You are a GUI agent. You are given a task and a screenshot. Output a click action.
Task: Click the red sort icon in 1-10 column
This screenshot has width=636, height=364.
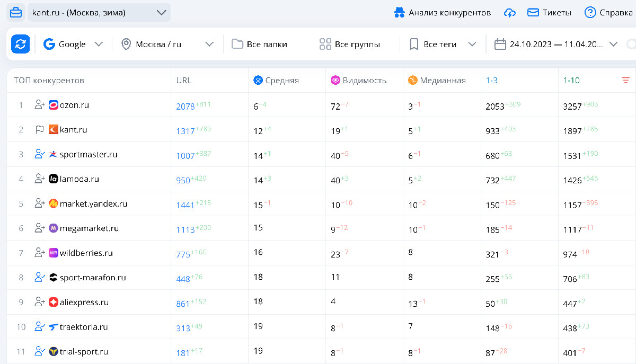pos(626,81)
